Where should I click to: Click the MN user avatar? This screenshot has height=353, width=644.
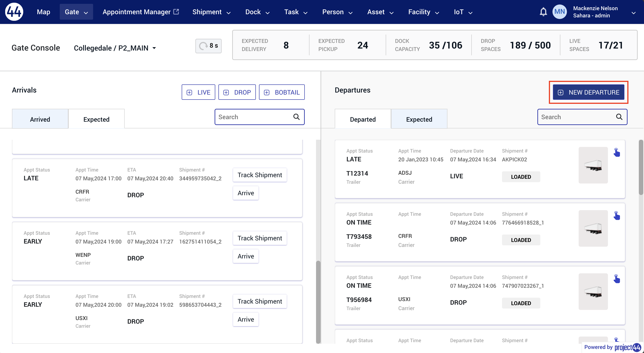point(559,12)
